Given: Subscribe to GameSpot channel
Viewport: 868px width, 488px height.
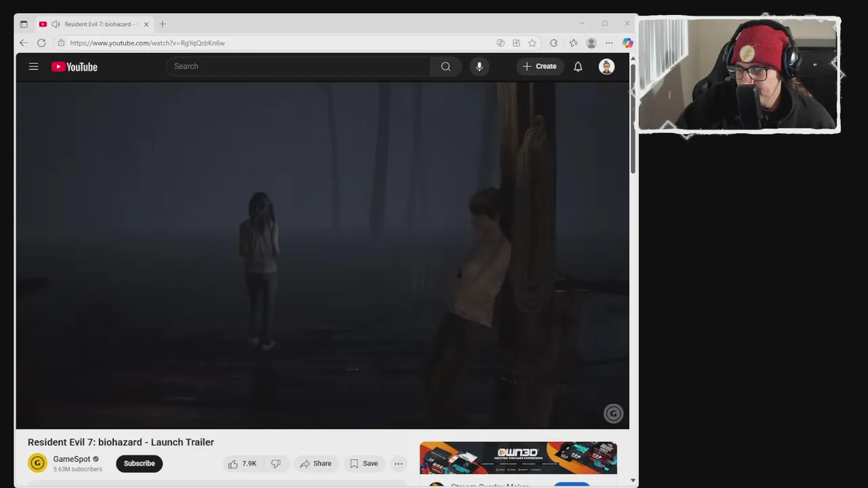Looking at the screenshot, I should 139,464.
